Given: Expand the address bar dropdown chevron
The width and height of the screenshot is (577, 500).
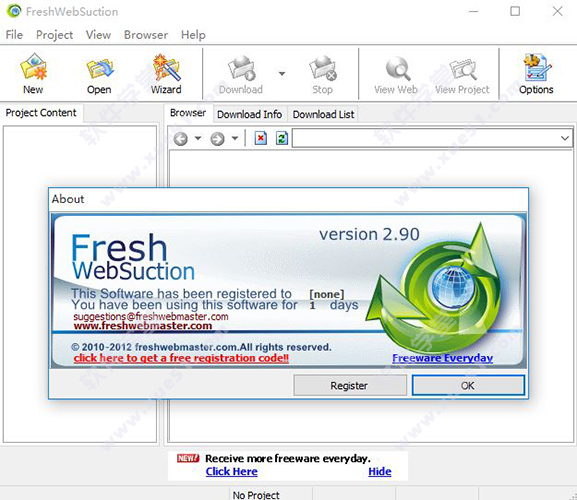Looking at the screenshot, I should 565,138.
